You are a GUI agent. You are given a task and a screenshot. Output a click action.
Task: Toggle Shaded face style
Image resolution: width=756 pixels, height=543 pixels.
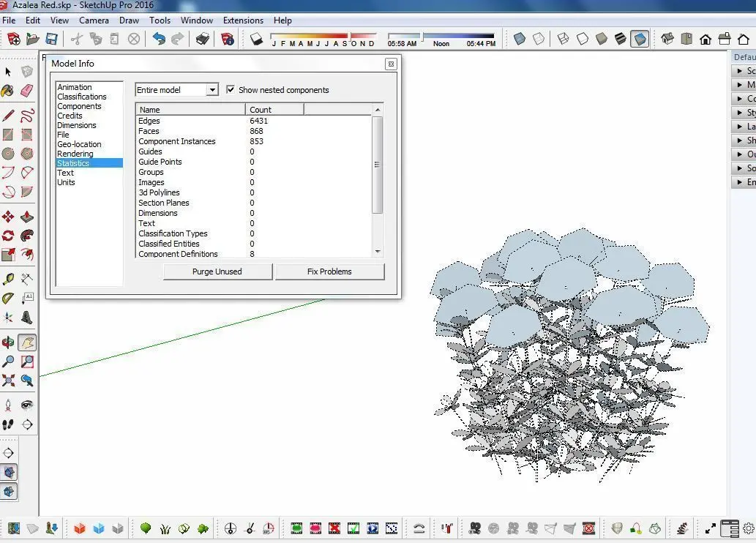[x=602, y=39]
